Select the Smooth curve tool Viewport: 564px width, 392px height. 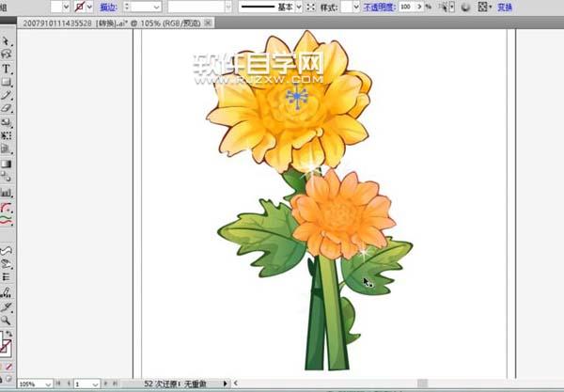[x=6, y=250]
